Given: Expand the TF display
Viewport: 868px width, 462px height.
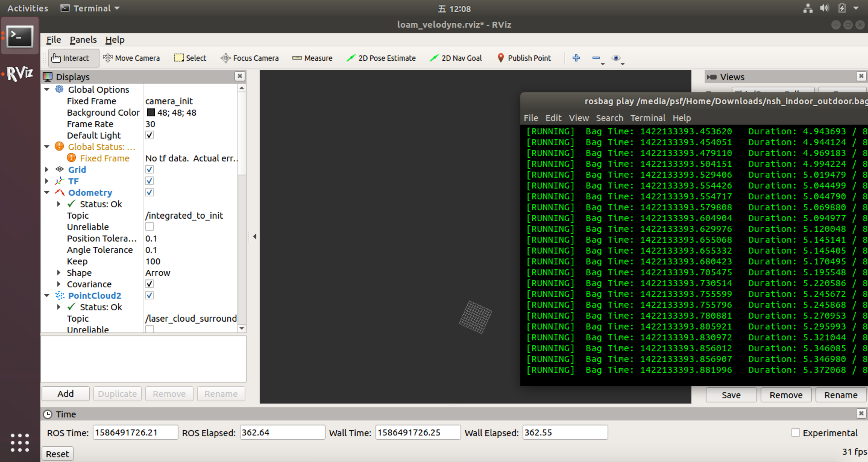Looking at the screenshot, I should click(47, 181).
